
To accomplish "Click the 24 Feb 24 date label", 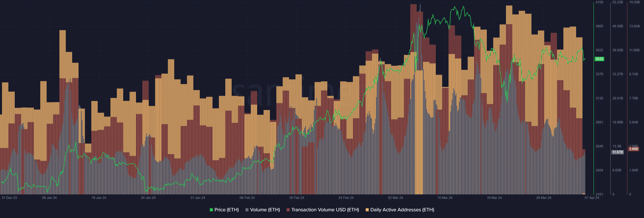I will click(x=346, y=198).
